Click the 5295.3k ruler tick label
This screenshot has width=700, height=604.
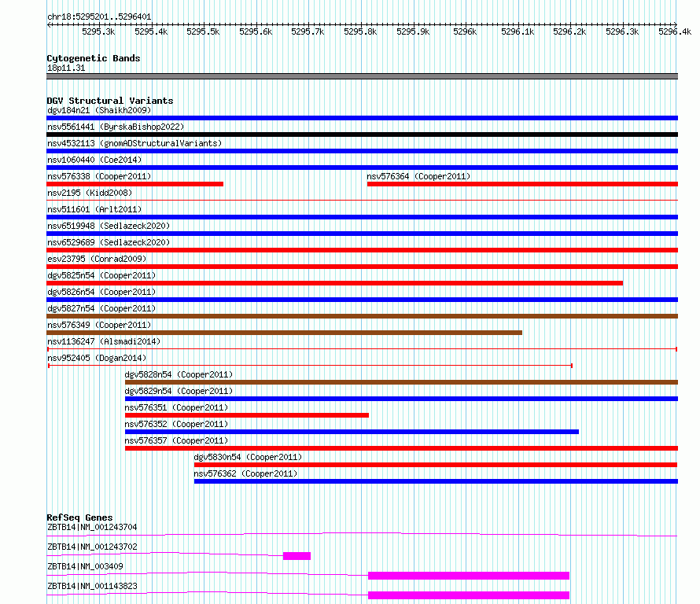click(x=98, y=31)
